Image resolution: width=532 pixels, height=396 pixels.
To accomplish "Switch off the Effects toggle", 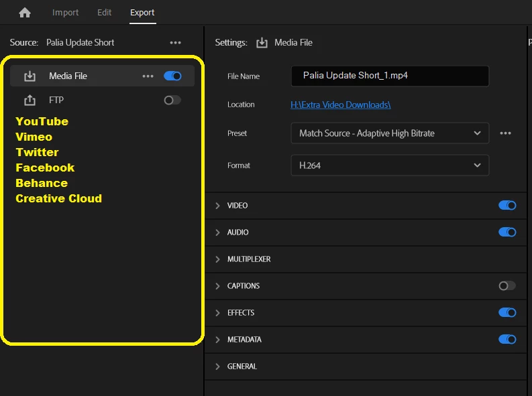I will point(507,312).
